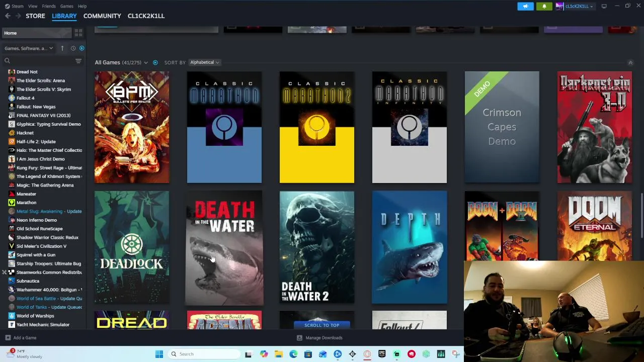Open the CL1CK2K1LL profile tab
Image resolution: width=644 pixels, height=362 pixels.
click(146, 16)
